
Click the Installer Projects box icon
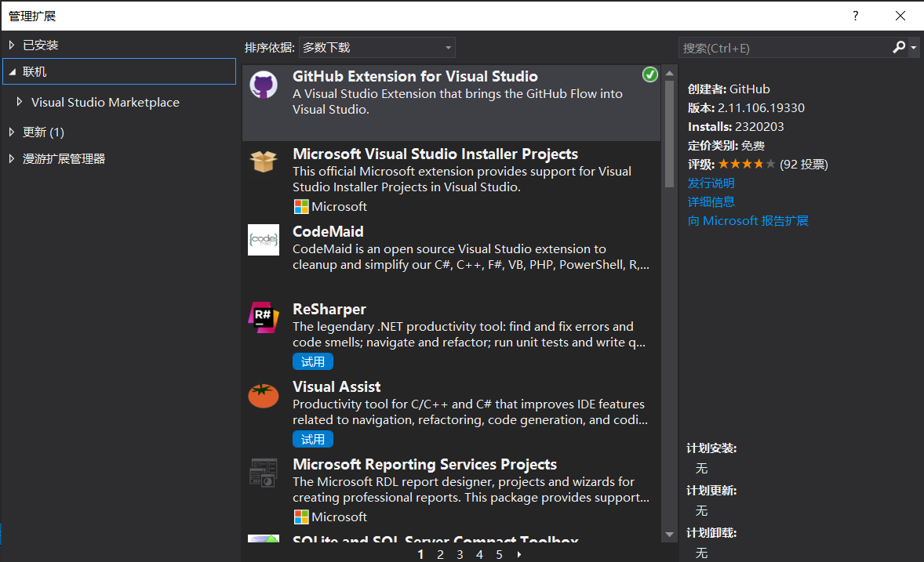[264, 161]
